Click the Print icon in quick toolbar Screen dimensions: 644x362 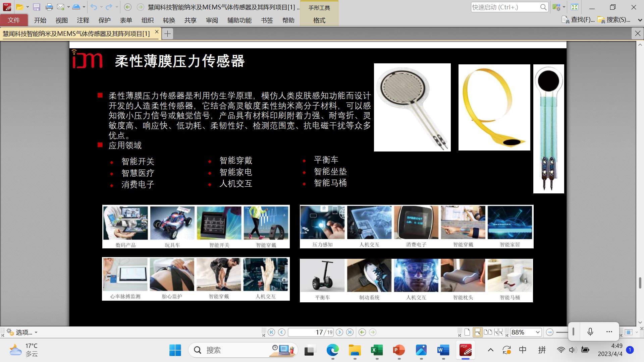49,7
